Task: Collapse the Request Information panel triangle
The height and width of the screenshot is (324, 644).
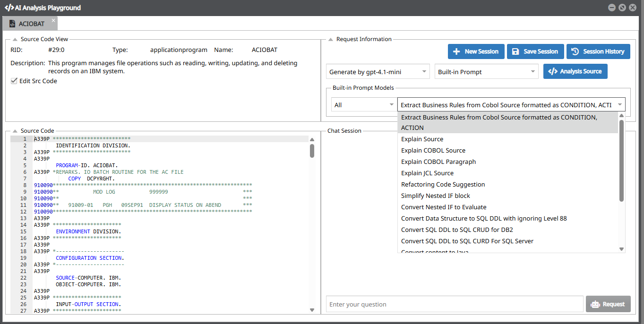Action: (330, 40)
